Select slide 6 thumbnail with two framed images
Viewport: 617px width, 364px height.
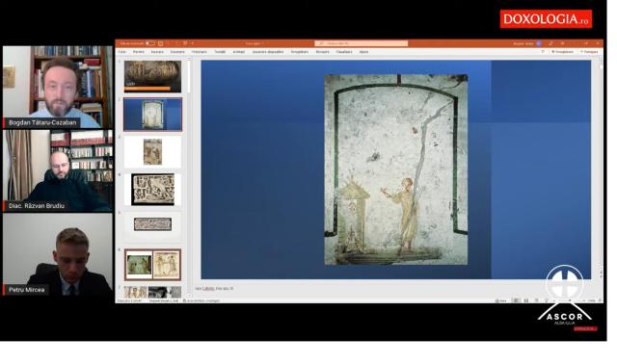tap(152, 265)
